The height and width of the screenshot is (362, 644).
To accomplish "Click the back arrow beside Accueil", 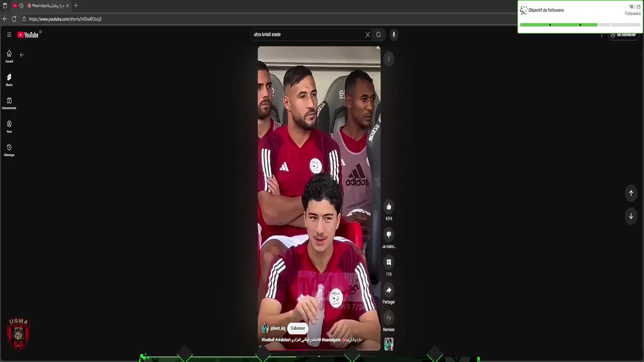I will 22,55.
